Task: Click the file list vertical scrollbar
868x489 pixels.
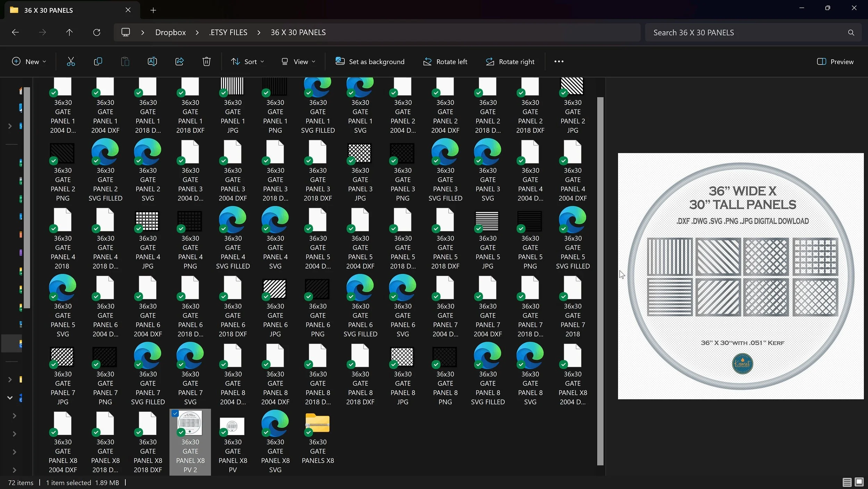Action: coord(600,281)
